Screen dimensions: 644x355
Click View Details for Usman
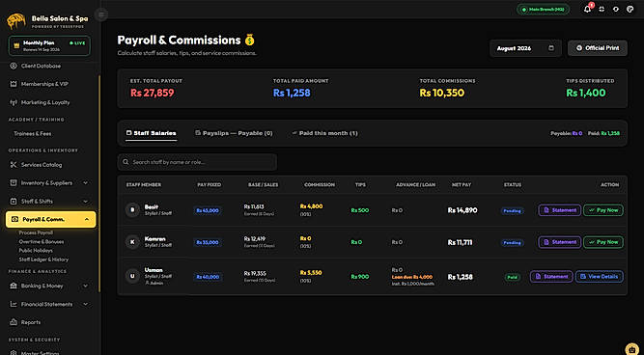(600, 277)
